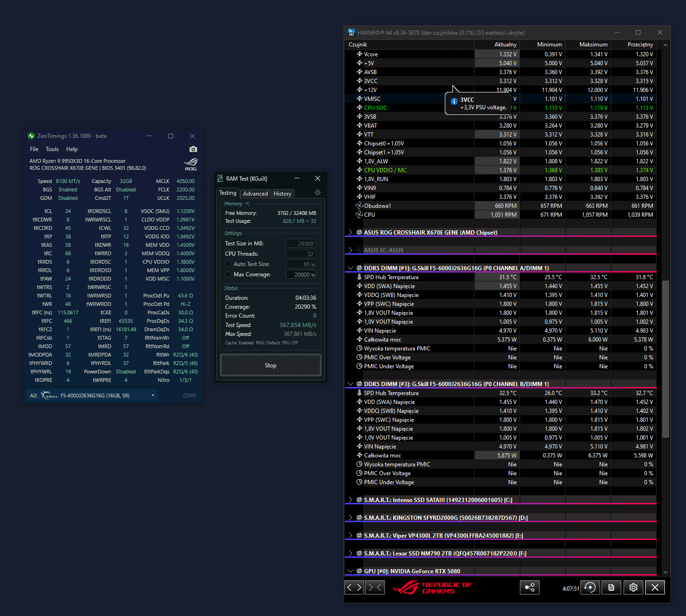Viewport: 686px width, 616px height.
Task: Click the HWiNFO share network icon button
Action: [x=530, y=587]
